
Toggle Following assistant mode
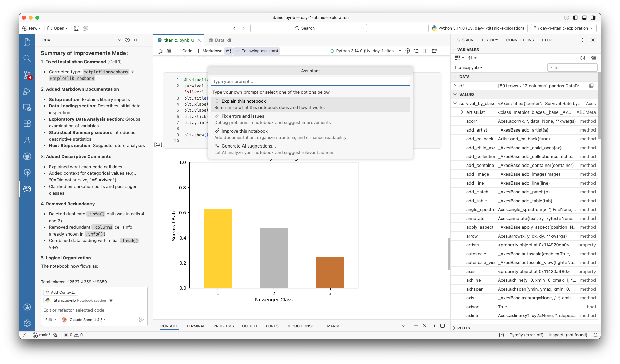click(256, 51)
